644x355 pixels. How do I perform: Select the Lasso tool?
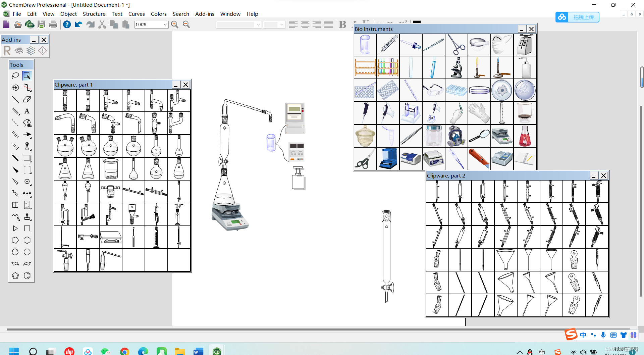pos(15,75)
